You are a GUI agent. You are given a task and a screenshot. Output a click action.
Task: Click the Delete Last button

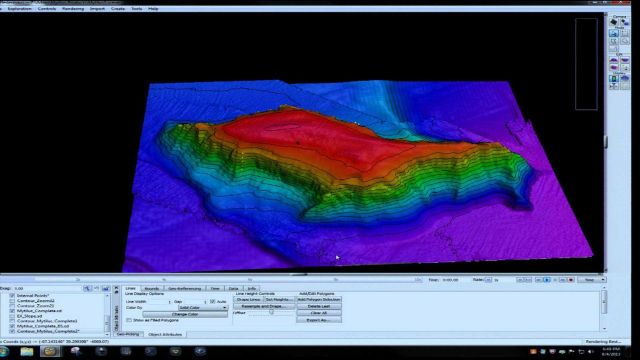(319, 306)
